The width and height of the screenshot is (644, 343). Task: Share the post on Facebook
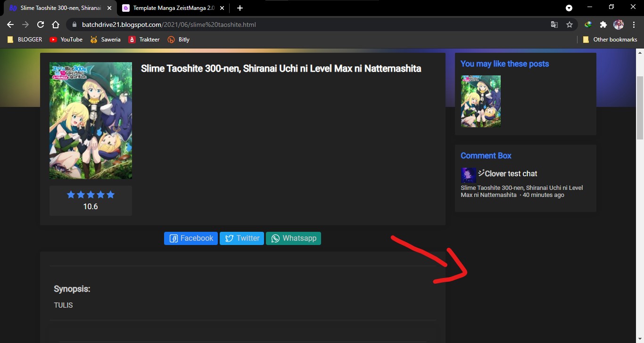pyautogui.click(x=191, y=238)
